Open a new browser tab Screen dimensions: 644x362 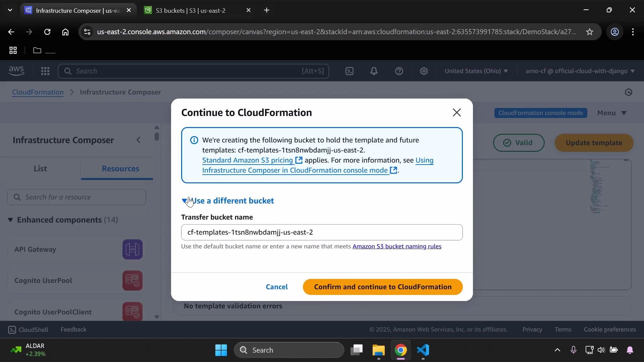[x=267, y=10]
